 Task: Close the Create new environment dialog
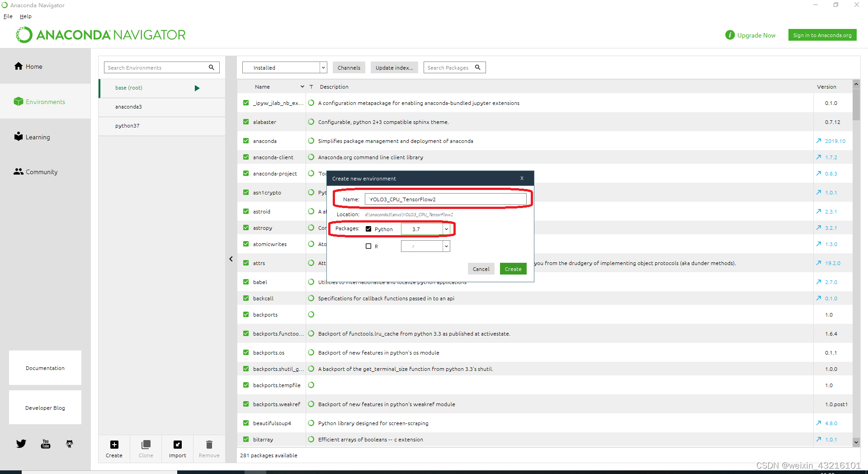(x=522, y=178)
